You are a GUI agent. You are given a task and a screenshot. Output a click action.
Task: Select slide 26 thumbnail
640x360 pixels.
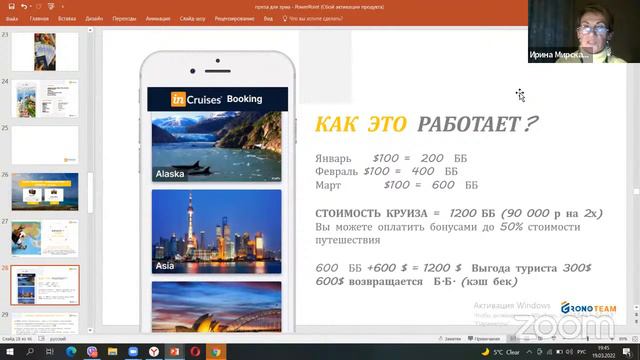[x=45, y=192]
